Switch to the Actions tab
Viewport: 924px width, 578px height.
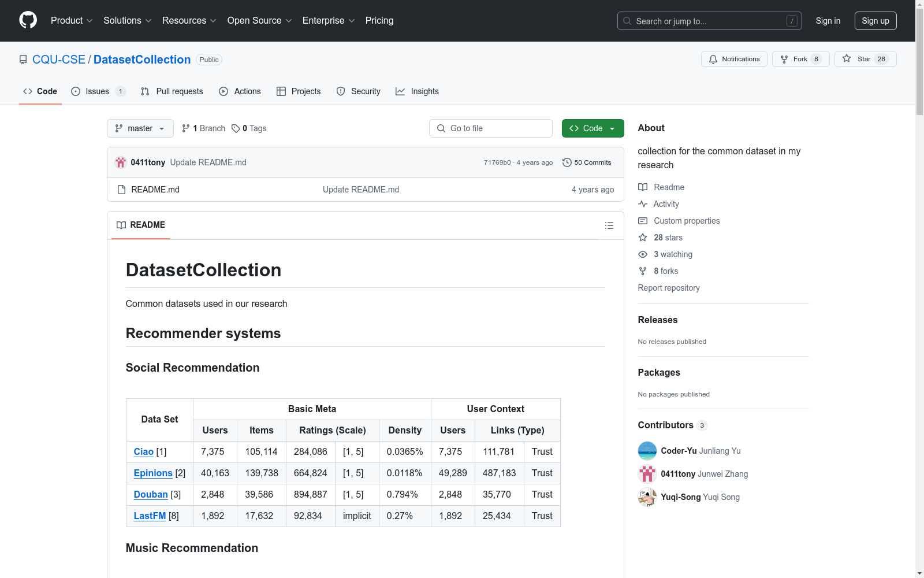240,91
